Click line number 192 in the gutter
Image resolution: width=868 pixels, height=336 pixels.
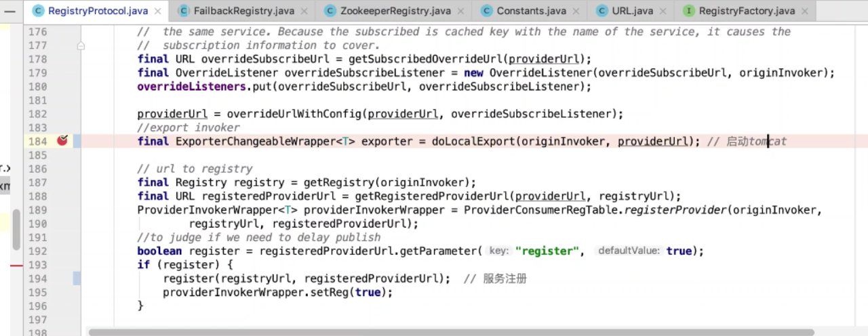(x=38, y=251)
